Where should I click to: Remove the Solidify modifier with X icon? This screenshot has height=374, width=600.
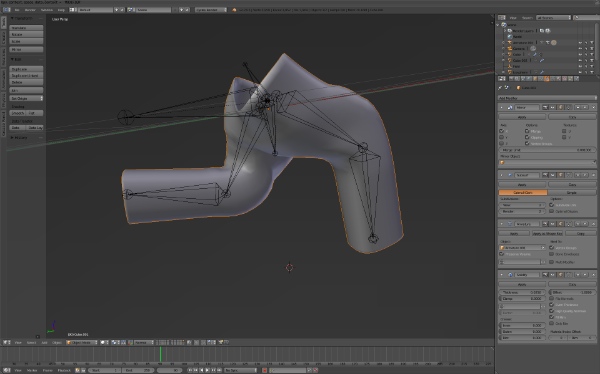(593, 275)
